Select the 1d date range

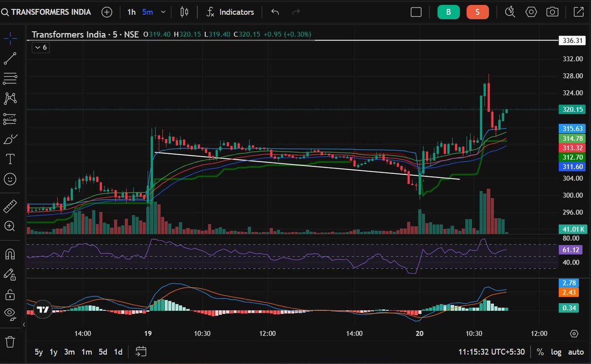[x=118, y=352]
